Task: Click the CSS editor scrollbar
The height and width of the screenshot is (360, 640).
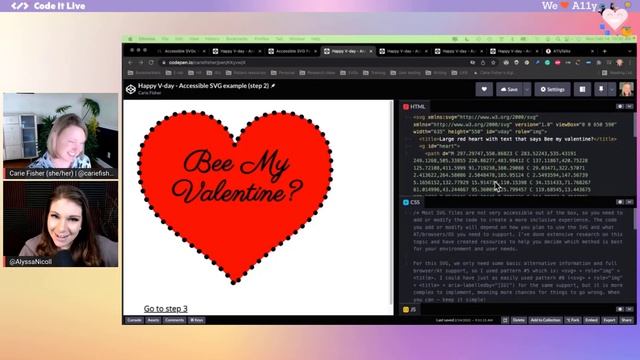Action: pyautogui.click(x=634, y=218)
